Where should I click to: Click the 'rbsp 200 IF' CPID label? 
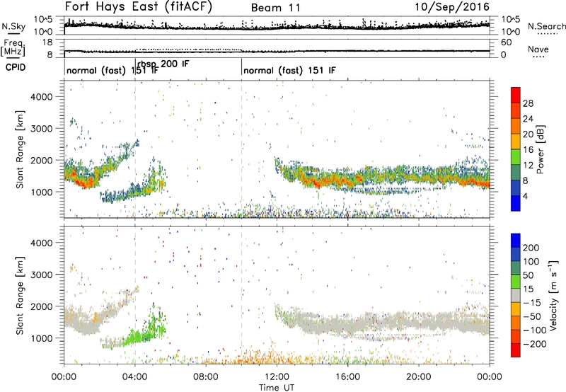(x=163, y=64)
